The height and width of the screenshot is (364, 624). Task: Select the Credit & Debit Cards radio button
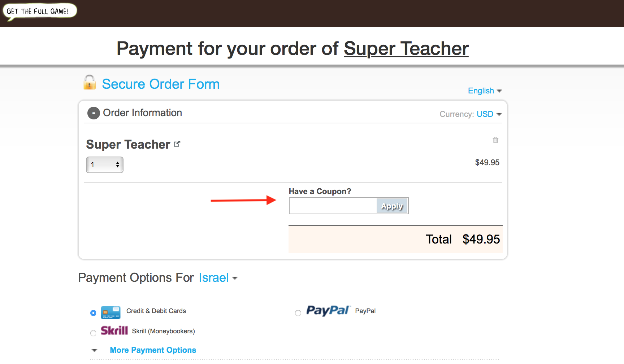pos(93,313)
